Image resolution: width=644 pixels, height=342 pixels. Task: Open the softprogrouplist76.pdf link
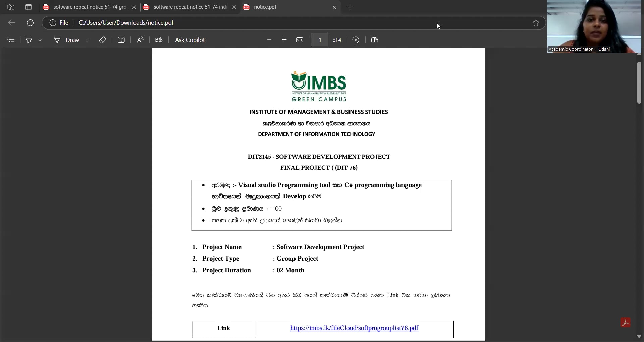354,328
